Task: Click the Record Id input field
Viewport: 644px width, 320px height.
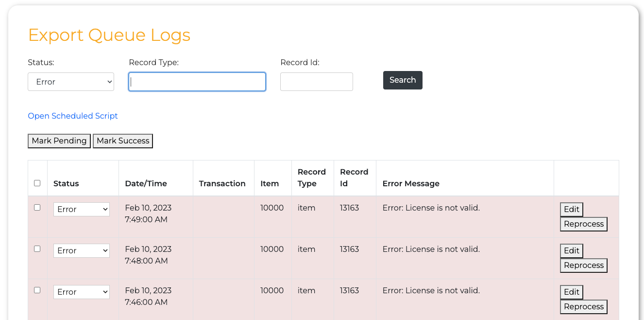Action: pos(316,82)
